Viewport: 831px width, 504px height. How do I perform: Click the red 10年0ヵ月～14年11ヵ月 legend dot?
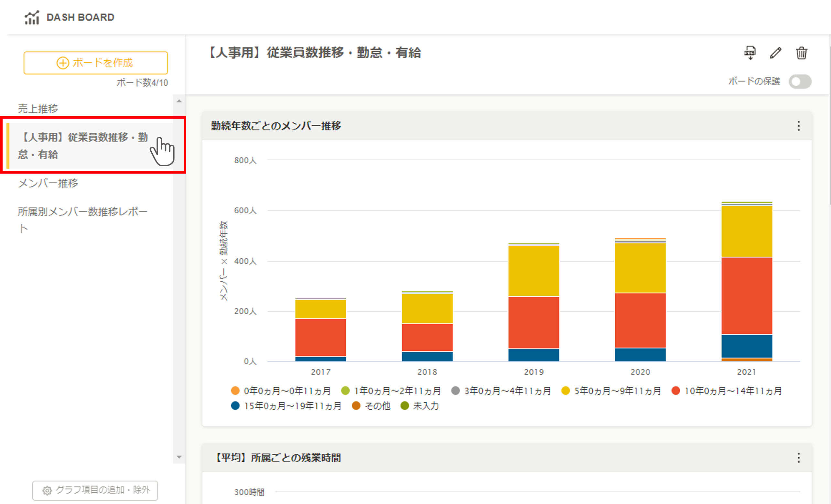(x=675, y=391)
